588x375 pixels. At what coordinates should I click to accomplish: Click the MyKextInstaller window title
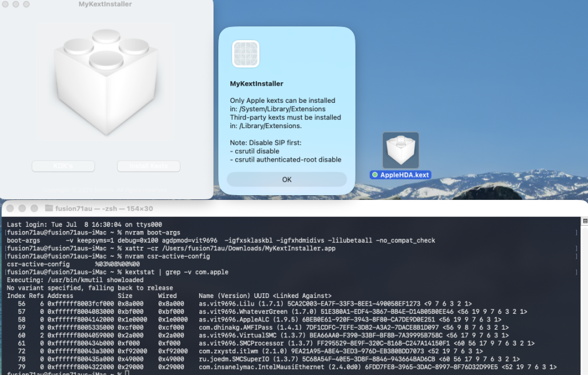point(105,4)
